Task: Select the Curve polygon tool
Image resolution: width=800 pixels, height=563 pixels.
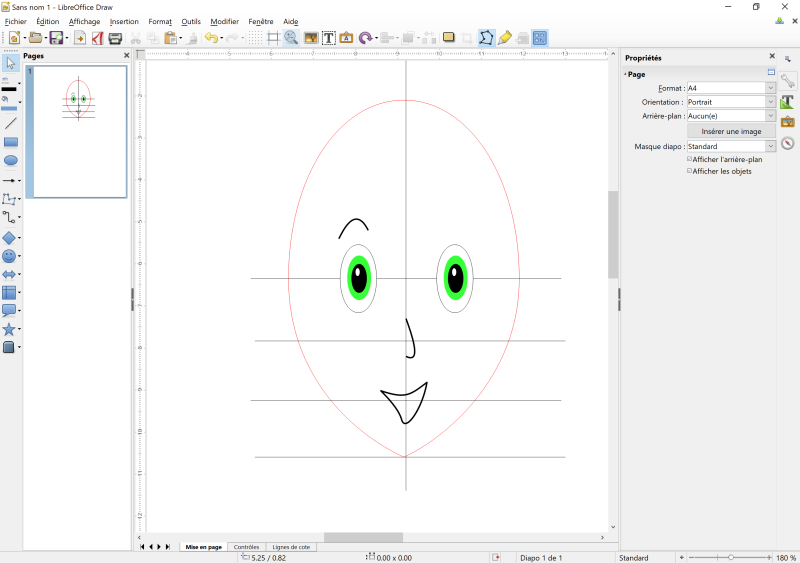Action: pos(9,199)
